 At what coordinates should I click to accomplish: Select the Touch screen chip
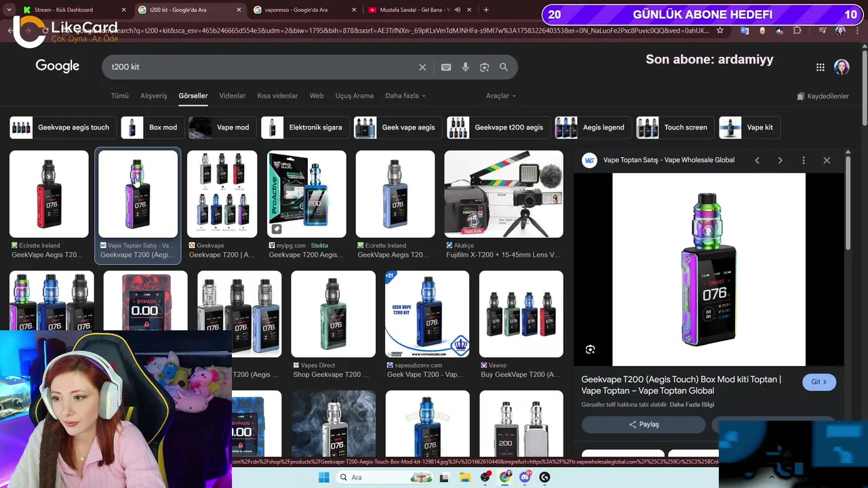click(x=674, y=127)
